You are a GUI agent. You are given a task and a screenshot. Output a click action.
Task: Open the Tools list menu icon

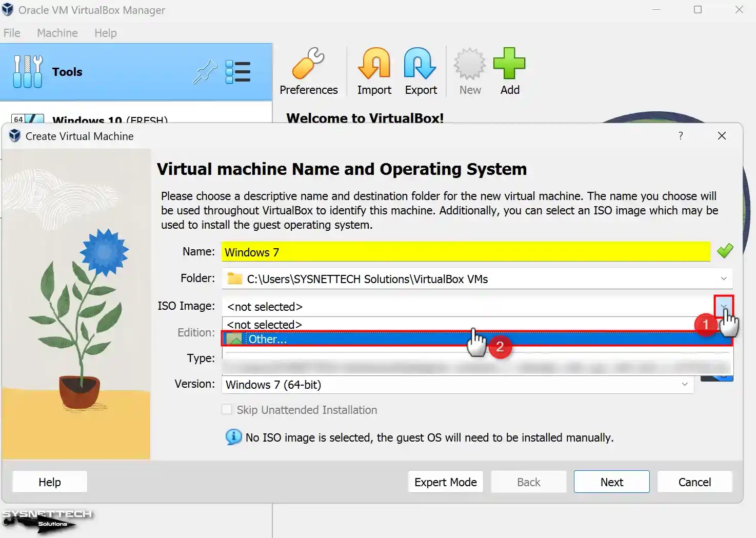(238, 72)
